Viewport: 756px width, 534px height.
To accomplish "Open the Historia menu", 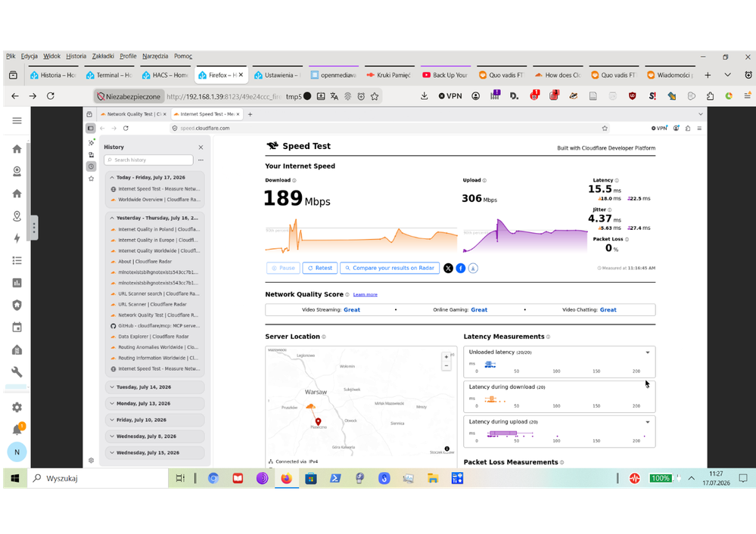I will [76, 56].
